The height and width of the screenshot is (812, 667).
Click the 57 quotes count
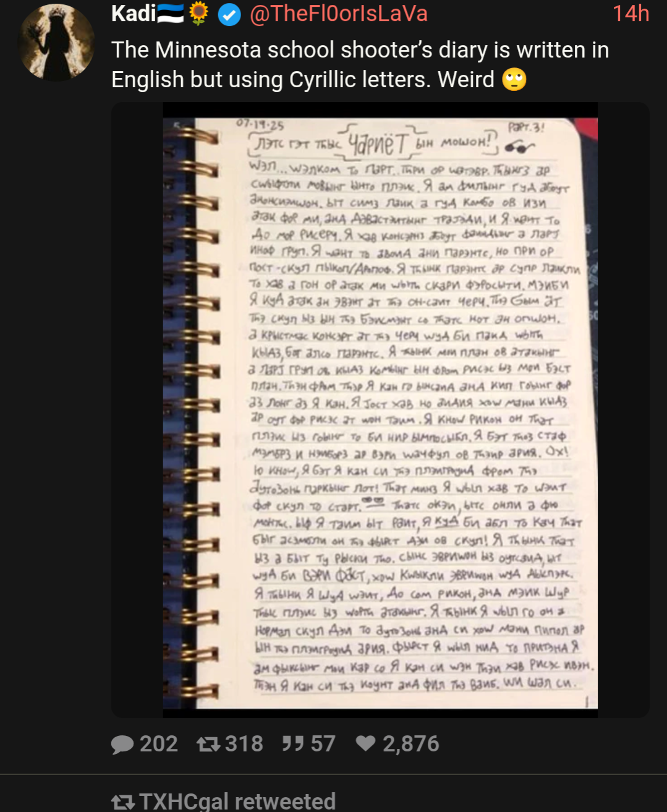click(323, 744)
